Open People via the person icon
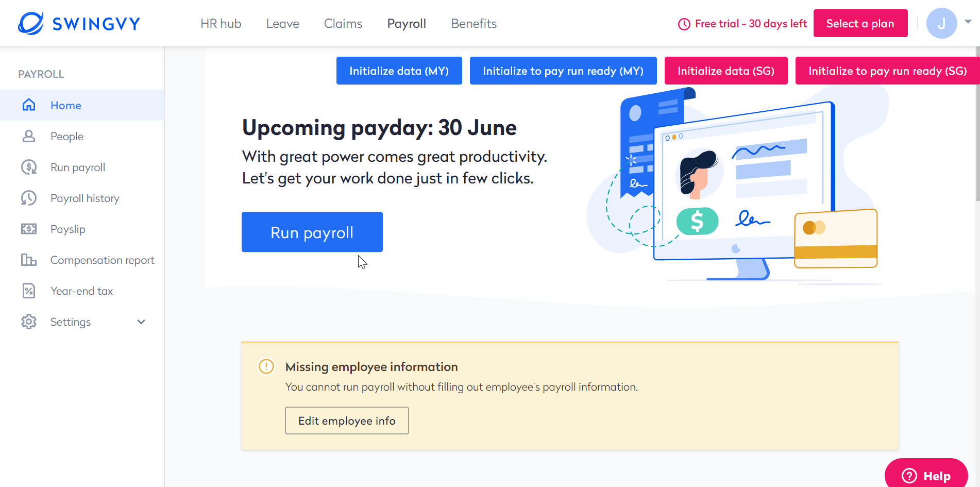 tap(29, 136)
